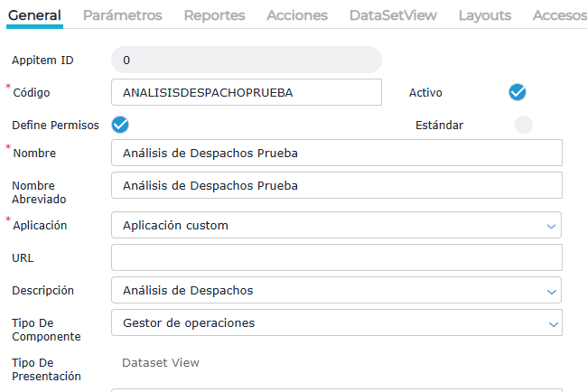Viewport: 587px width, 392px height.
Task: Click into the Nombre text field
Action: point(336,153)
